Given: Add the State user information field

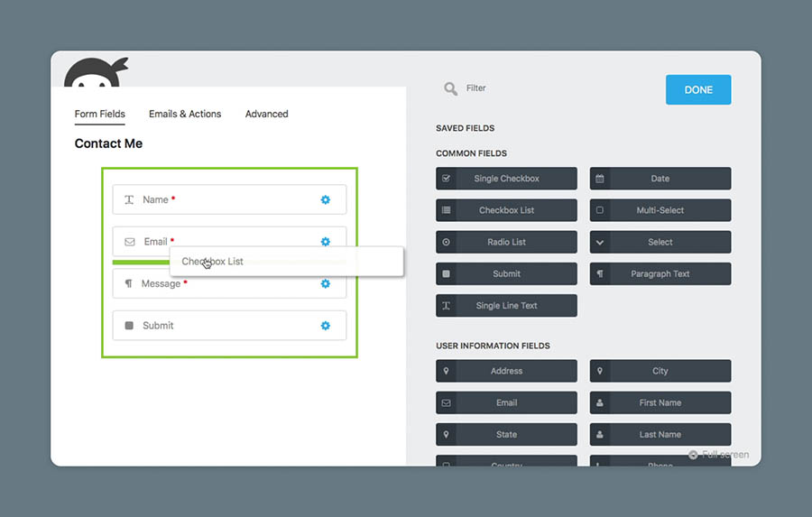Looking at the screenshot, I should [506, 434].
